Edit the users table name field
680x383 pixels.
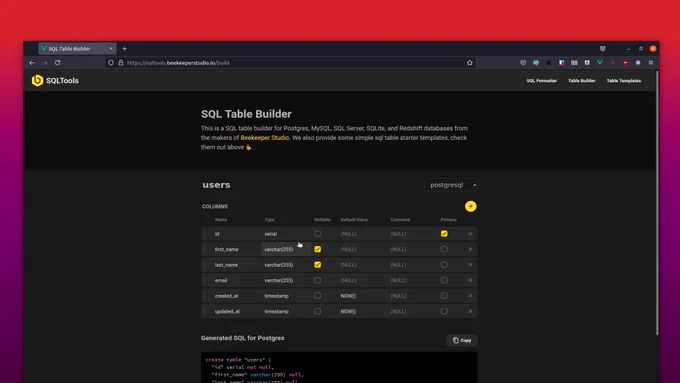click(x=216, y=185)
